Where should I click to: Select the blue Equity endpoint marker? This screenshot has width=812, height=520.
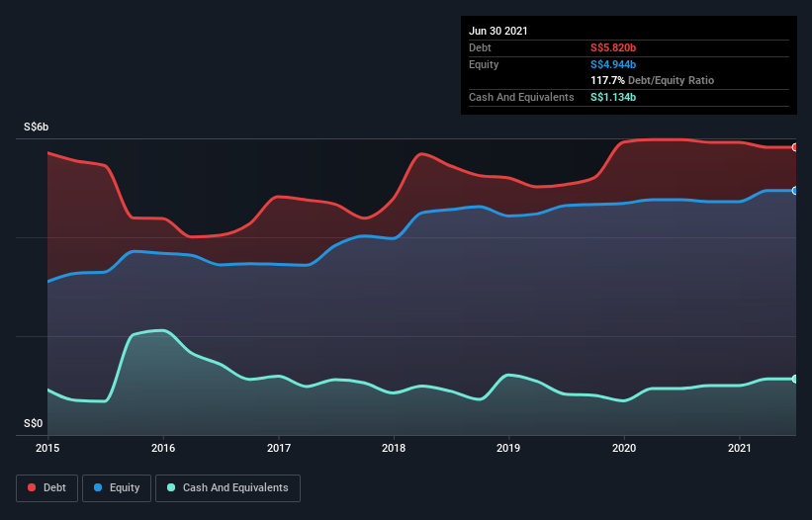[795, 191]
